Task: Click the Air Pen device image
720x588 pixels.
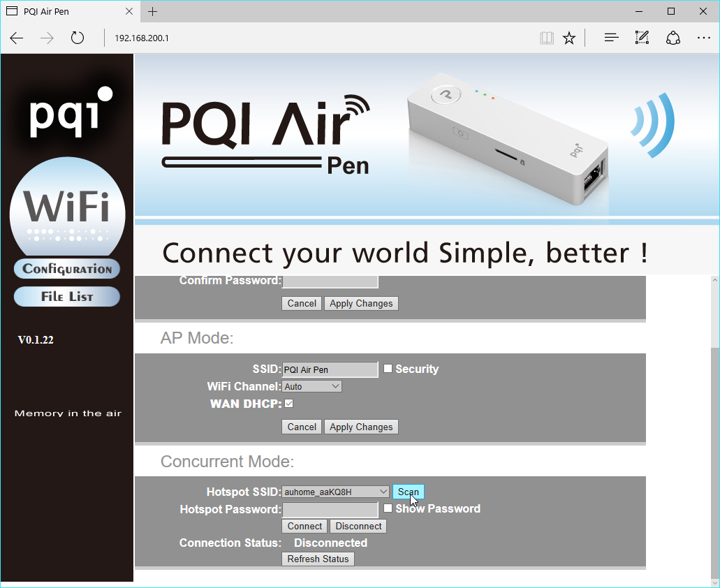Action: click(x=508, y=138)
